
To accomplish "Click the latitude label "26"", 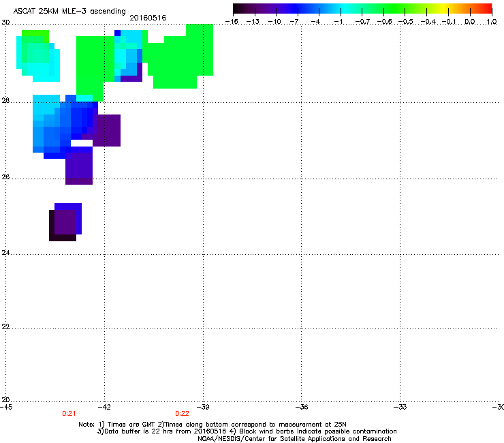I will (5, 177).
